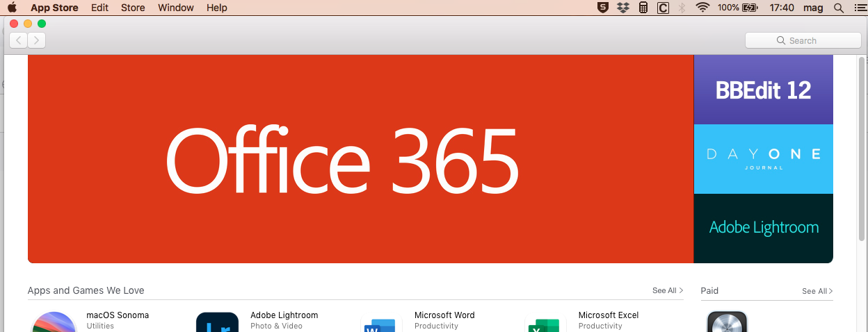Click the Dropbox menu bar icon

[623, 8]
